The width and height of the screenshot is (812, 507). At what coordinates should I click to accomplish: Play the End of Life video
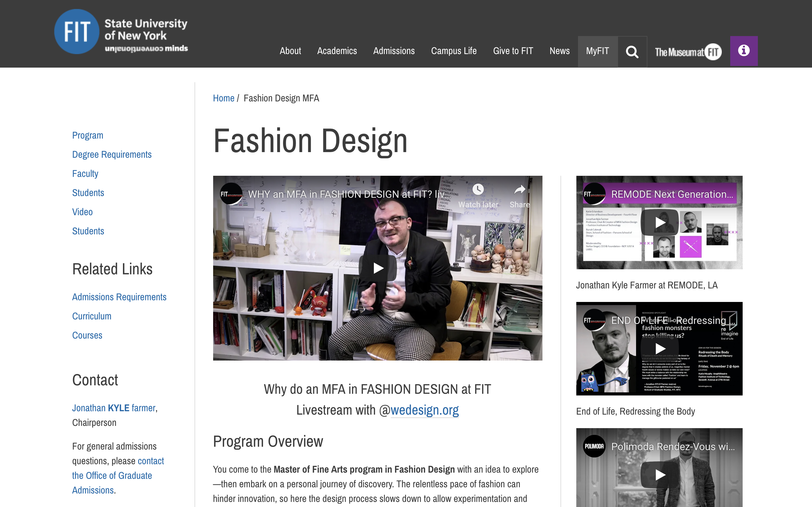coord(659,349)
